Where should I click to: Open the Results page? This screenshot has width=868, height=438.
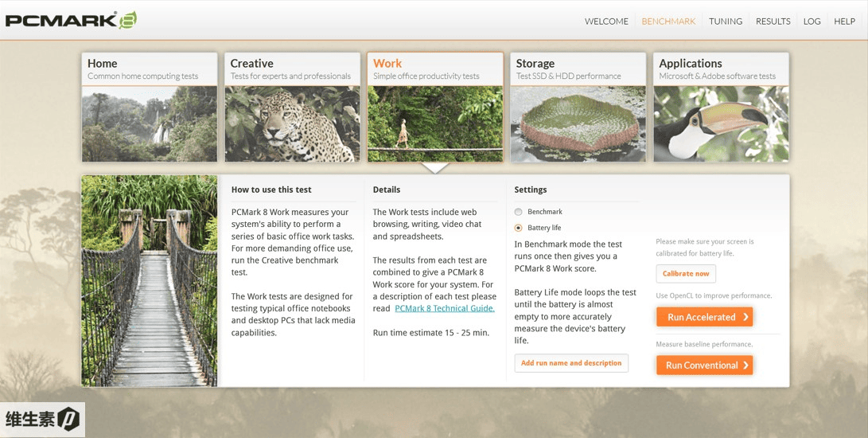[x=773, y=22]
